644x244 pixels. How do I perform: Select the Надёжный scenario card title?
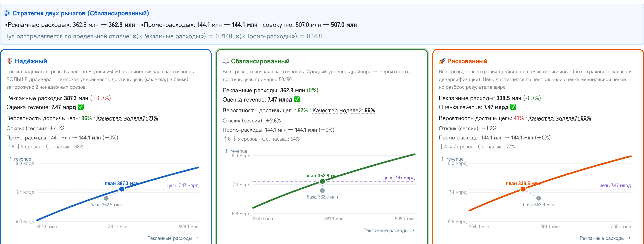pyautogui.click(x=31, y=61)
